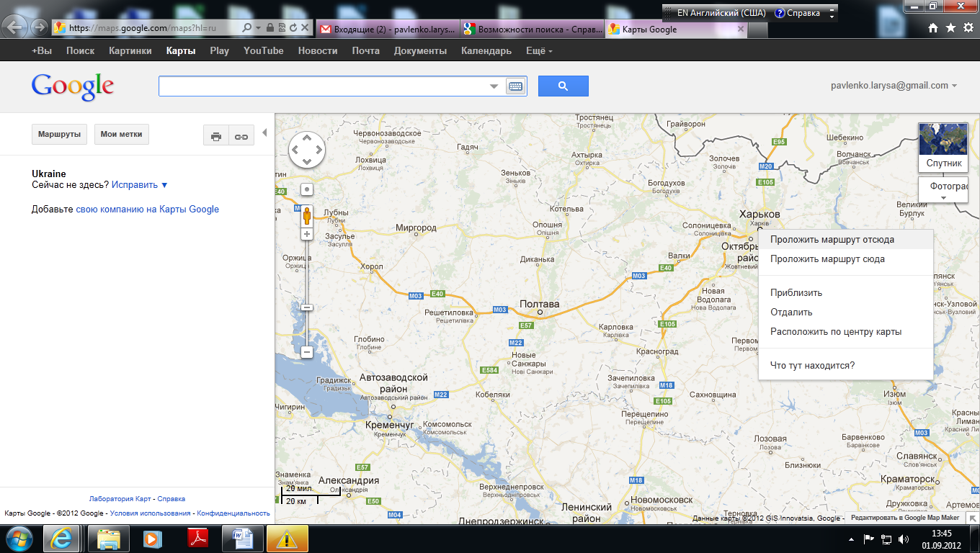Zoom in with the plus button
The width and height of the screenshot is (980, 553).
307,235
